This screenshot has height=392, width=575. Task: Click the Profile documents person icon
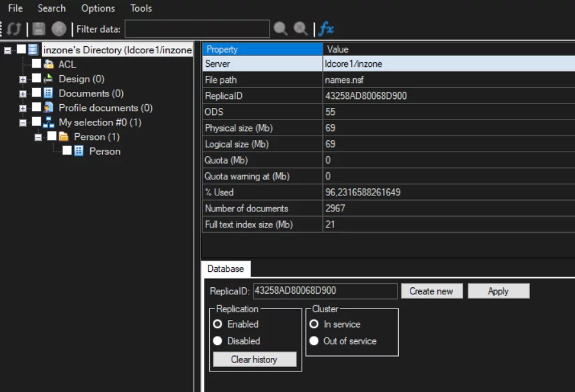(48, 108)
